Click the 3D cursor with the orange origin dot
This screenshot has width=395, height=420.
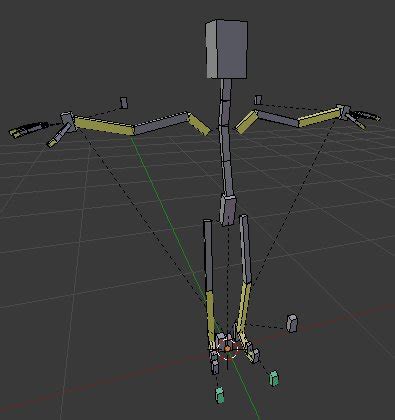227,349
